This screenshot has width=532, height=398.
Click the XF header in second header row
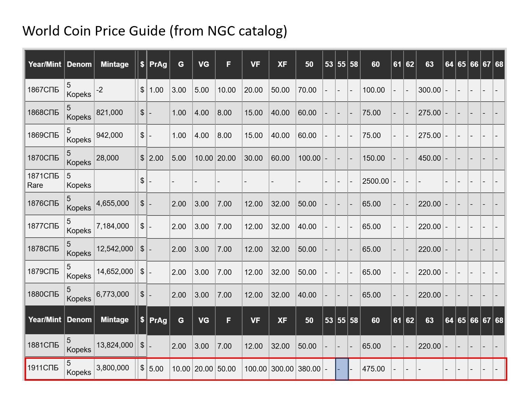[282, 320]
